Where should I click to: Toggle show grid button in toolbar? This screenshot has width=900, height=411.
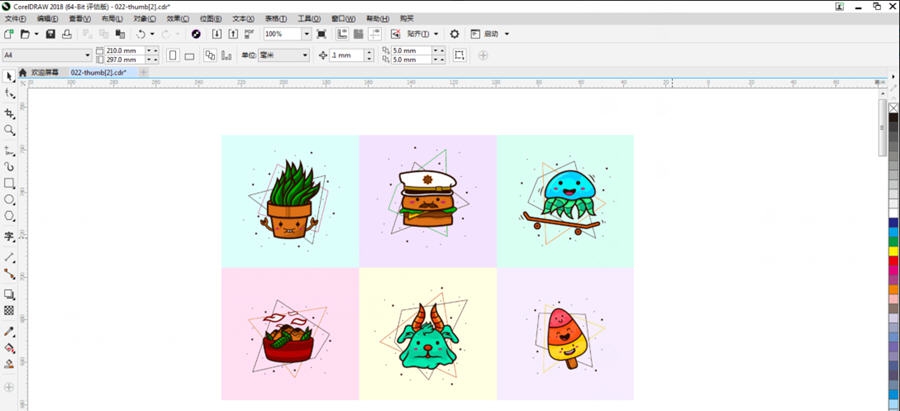pyautogui.click(x=356, y=34)
